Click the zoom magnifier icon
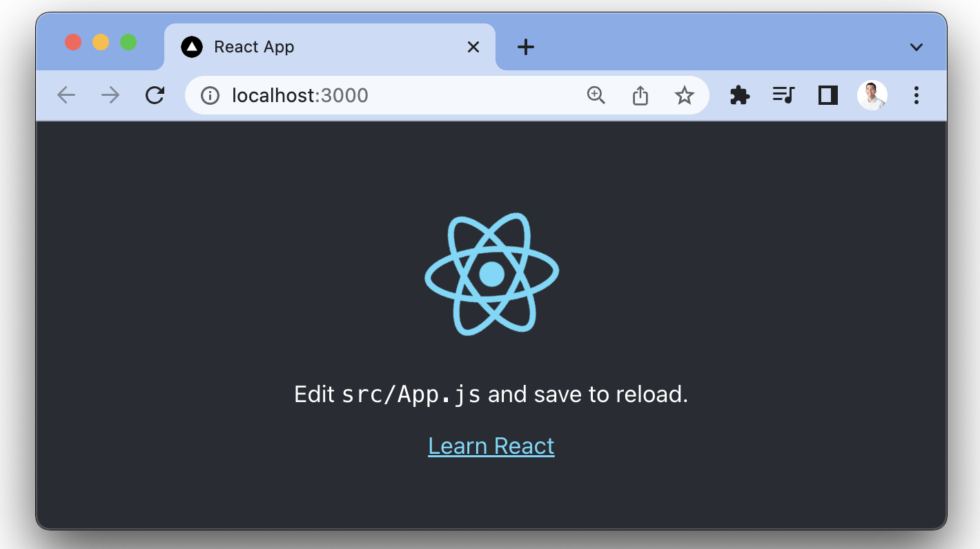 (596, 95)
